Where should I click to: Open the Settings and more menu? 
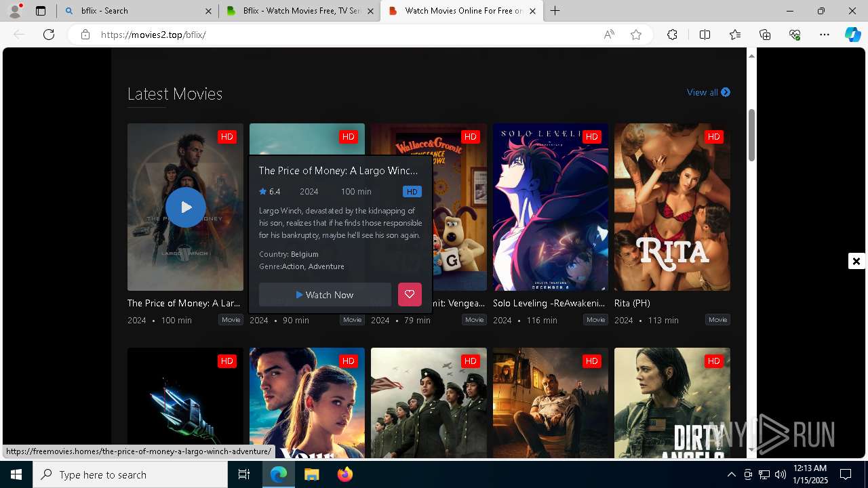pyautogui.click(x=825, y=35)
